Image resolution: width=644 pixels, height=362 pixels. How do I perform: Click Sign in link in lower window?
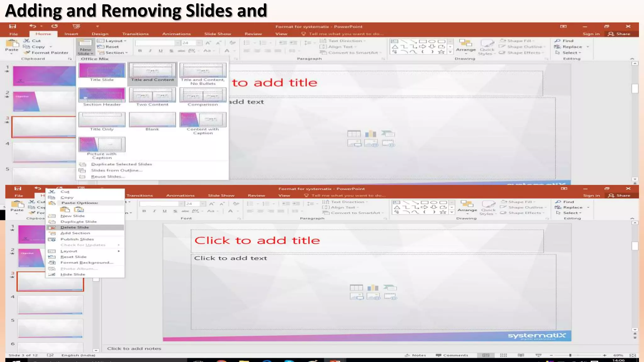tap(591, 195)
